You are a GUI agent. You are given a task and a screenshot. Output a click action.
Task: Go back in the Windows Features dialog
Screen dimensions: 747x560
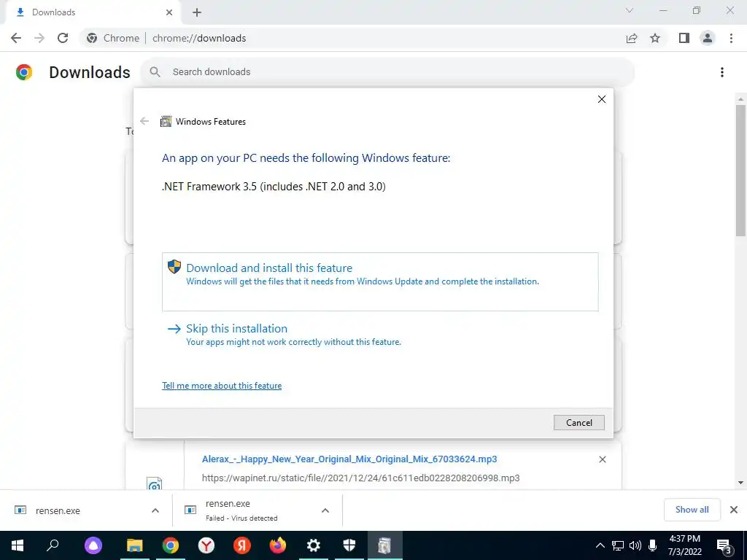coord(144,121)
